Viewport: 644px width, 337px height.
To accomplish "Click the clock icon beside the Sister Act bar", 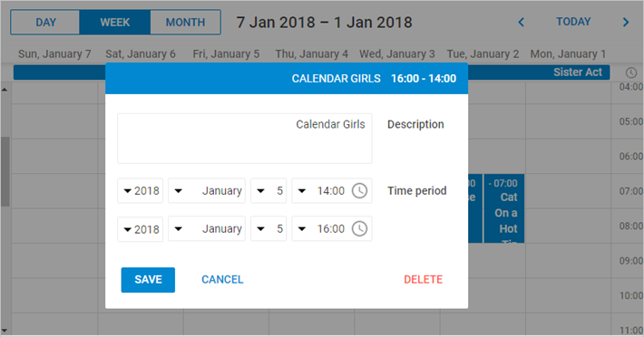I will point(631,73).
